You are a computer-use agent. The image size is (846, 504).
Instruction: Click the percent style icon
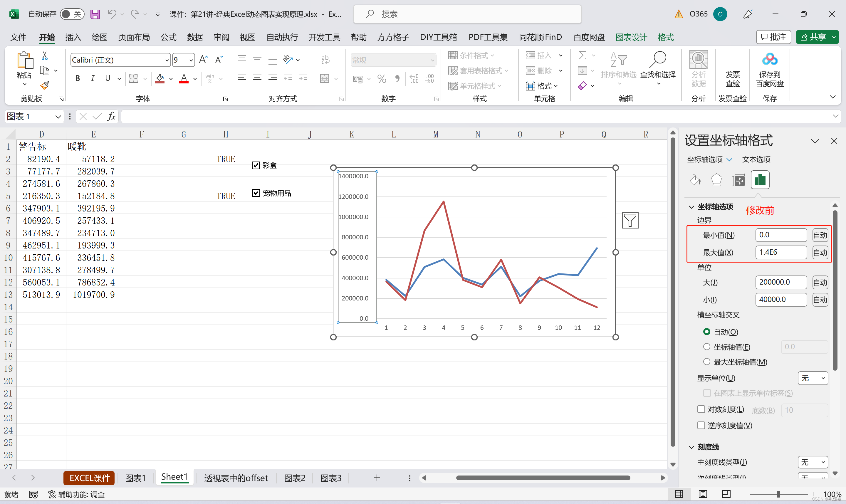[x=382, y=79]
